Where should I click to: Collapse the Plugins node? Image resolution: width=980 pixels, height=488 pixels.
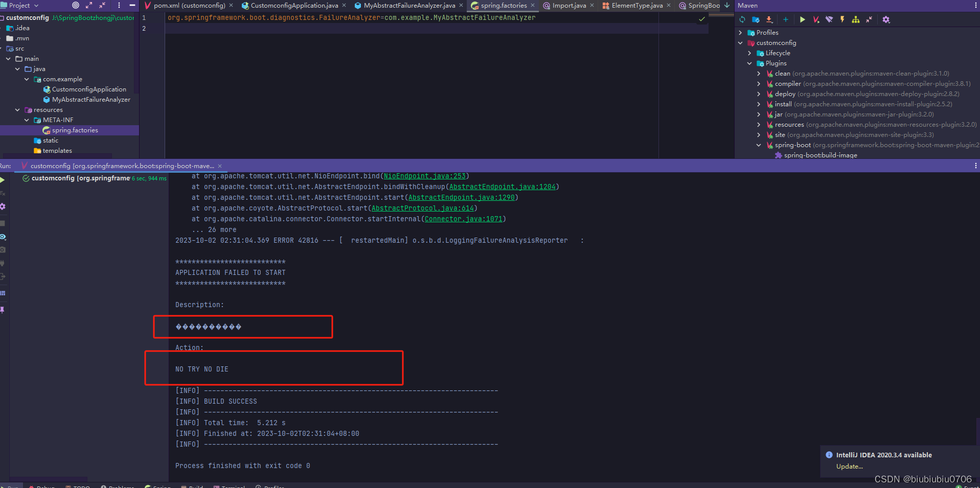pos(749,63)
